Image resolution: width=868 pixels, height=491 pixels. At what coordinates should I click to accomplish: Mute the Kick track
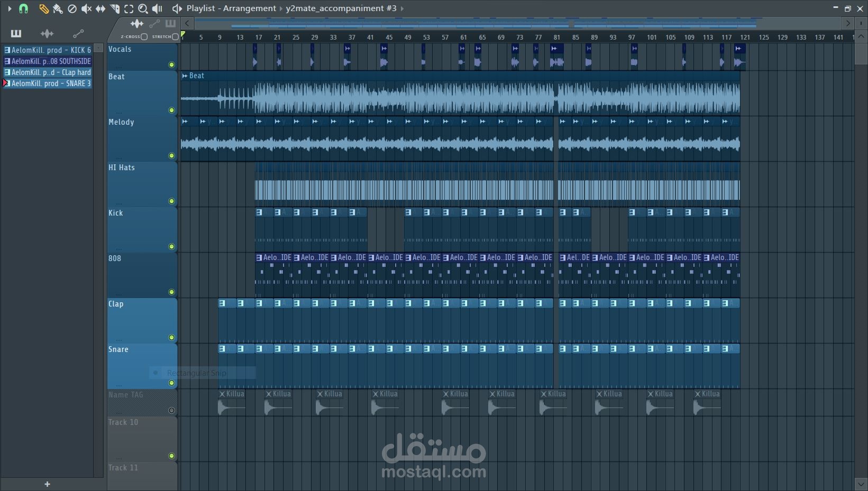pyautogui.click(x=171, y=247)
